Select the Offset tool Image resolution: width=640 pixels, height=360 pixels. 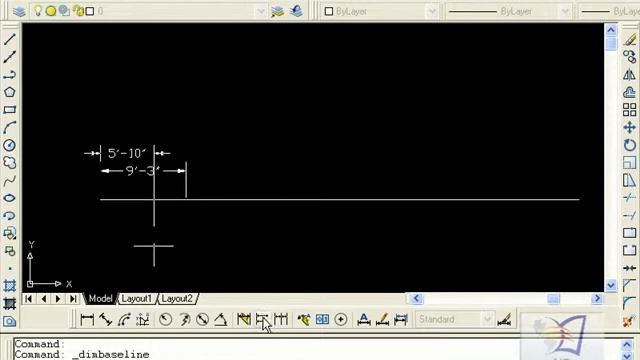click(629, 92)
